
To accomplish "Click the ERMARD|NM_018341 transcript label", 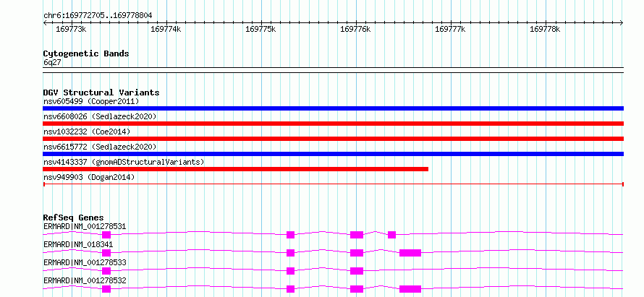I will click(x=78, y=244).
